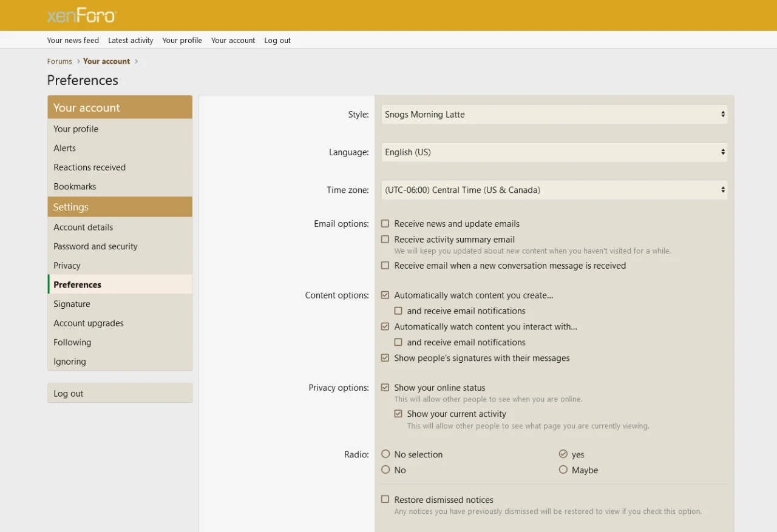
Task: Choose the No selection radio button
Action: click(x=385, y=454)
